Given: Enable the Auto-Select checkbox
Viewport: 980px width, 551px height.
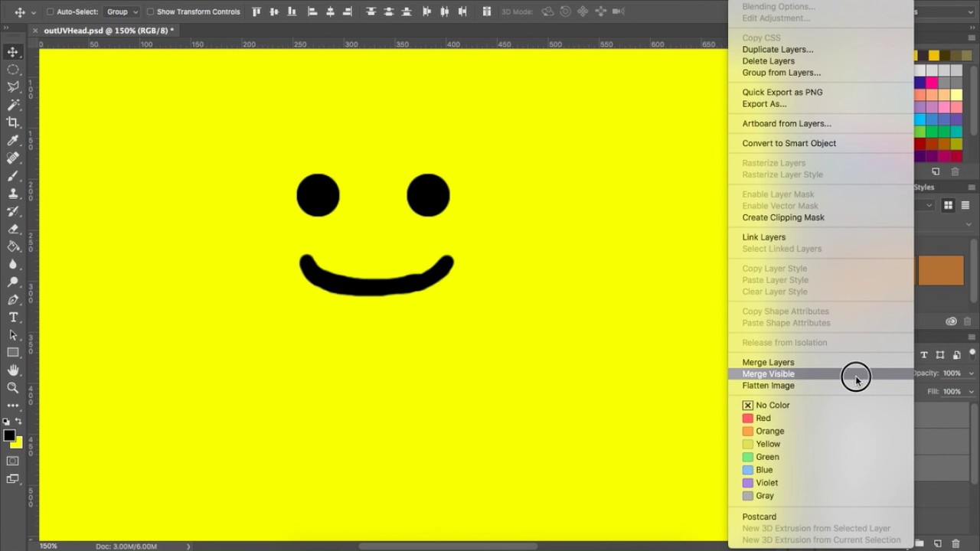Looking at the screenshot, I should (x=51, y=11).
